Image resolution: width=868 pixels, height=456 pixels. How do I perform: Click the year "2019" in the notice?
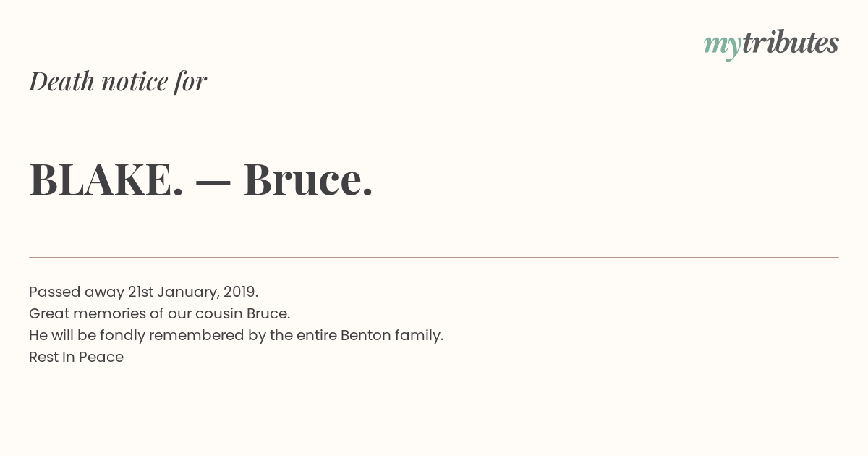[x=240, y=292]
